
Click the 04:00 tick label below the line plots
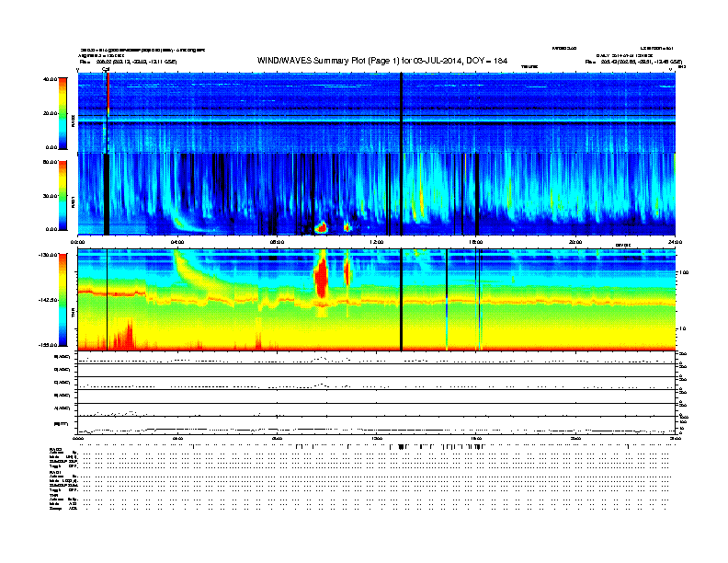[x=177, y=438]
